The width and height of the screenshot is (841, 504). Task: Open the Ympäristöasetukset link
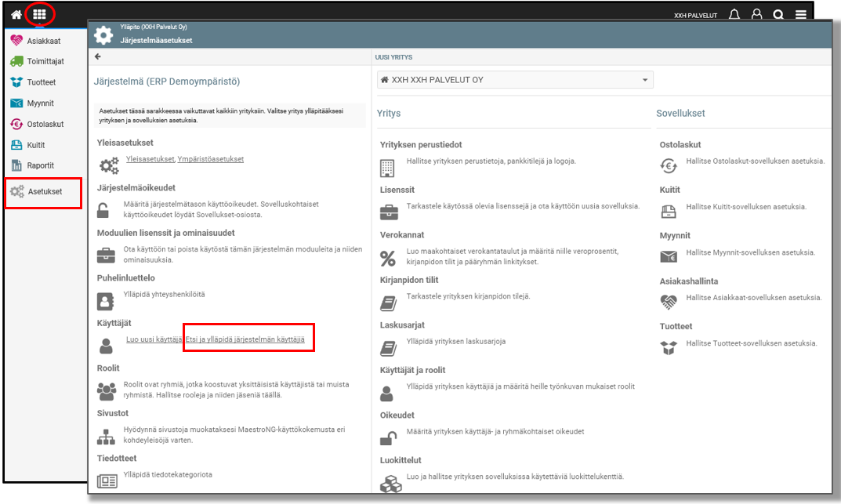pyautogui.click(x=210, y=159)
